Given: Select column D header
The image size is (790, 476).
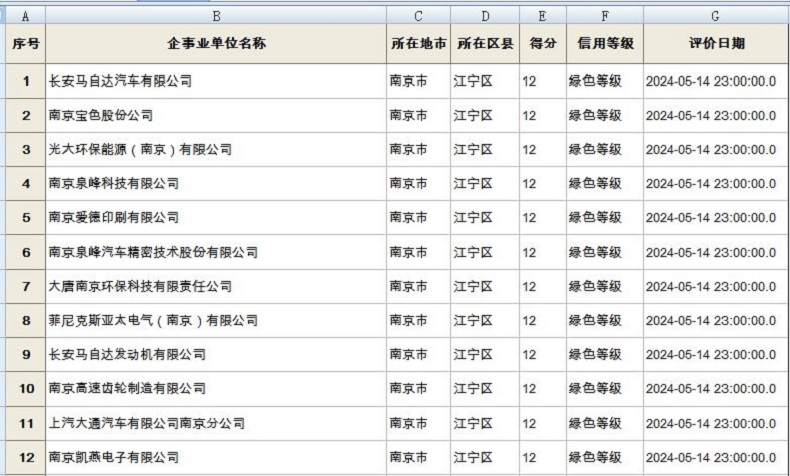Looking at the screenshot, I should point(485,16).
